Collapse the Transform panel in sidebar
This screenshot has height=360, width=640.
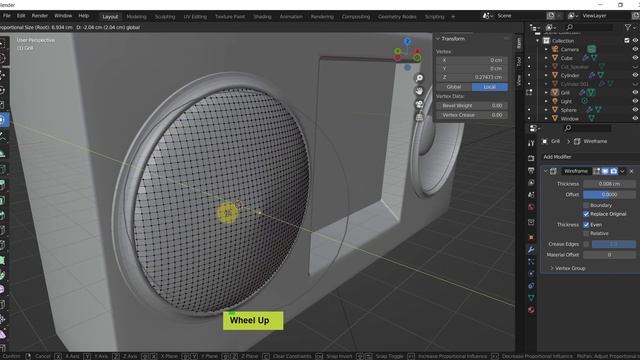(x=438, y=39)
